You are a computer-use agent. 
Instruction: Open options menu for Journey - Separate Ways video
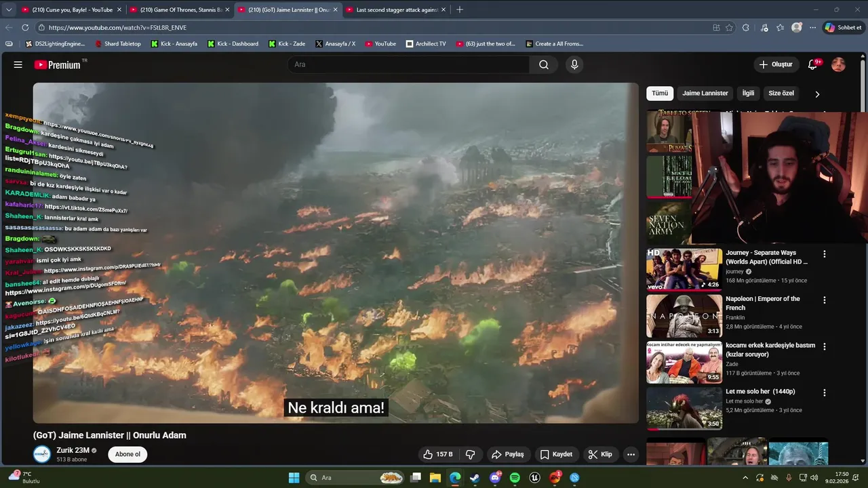[825, 254]
